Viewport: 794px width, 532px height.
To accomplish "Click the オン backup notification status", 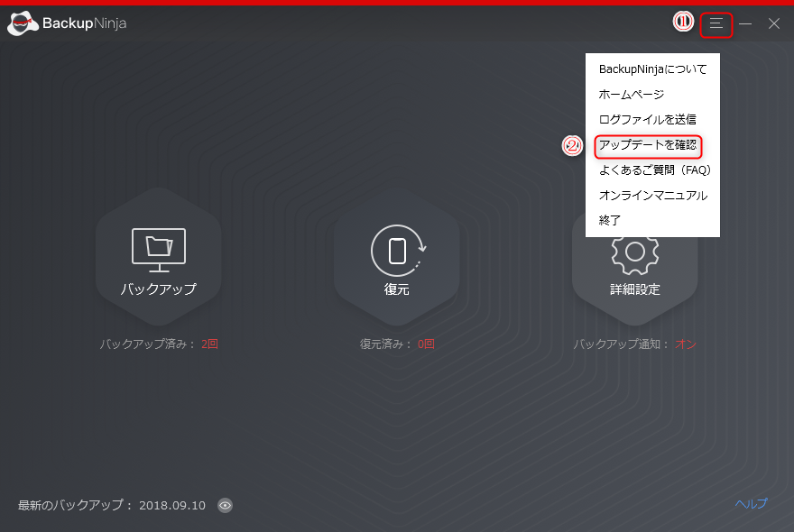I will coord(686,344).
